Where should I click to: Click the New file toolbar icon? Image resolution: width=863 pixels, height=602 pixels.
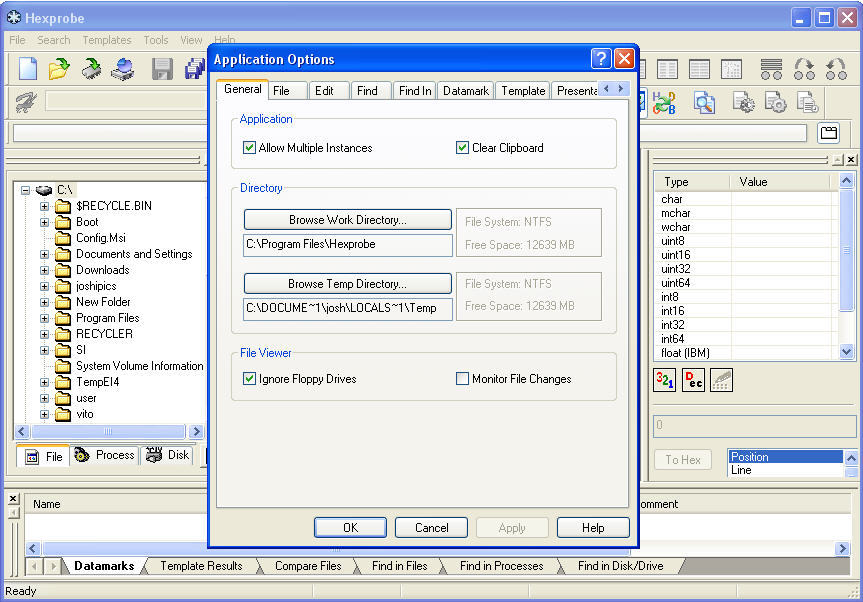pyautogui.click(x=28, y=69)
